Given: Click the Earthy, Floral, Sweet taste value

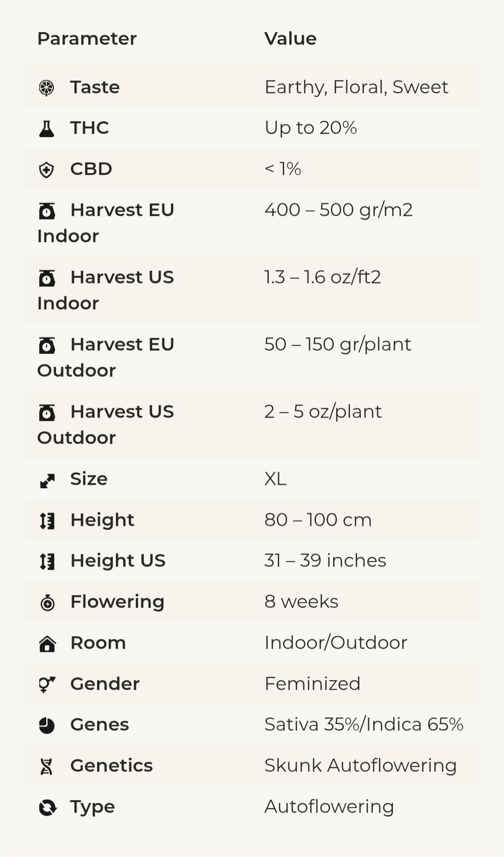Looking at the screenshot, I should [x=356, y=87].
